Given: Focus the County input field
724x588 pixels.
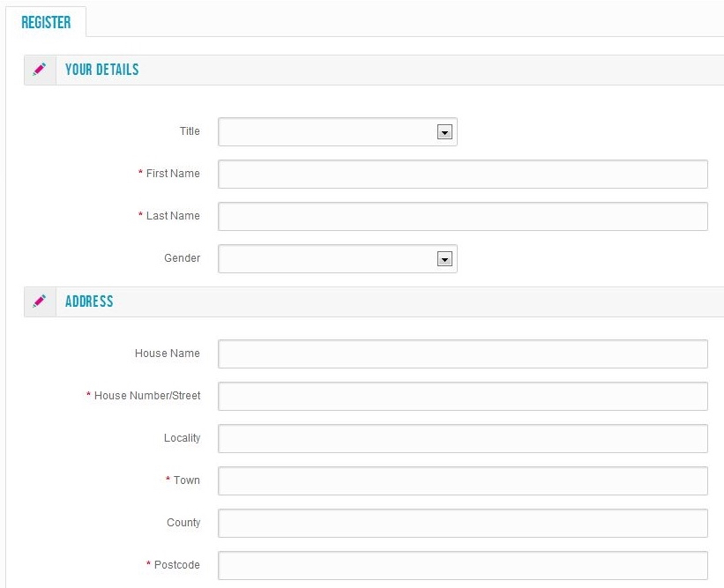Looking at the screenshot, I should point(463,523).
